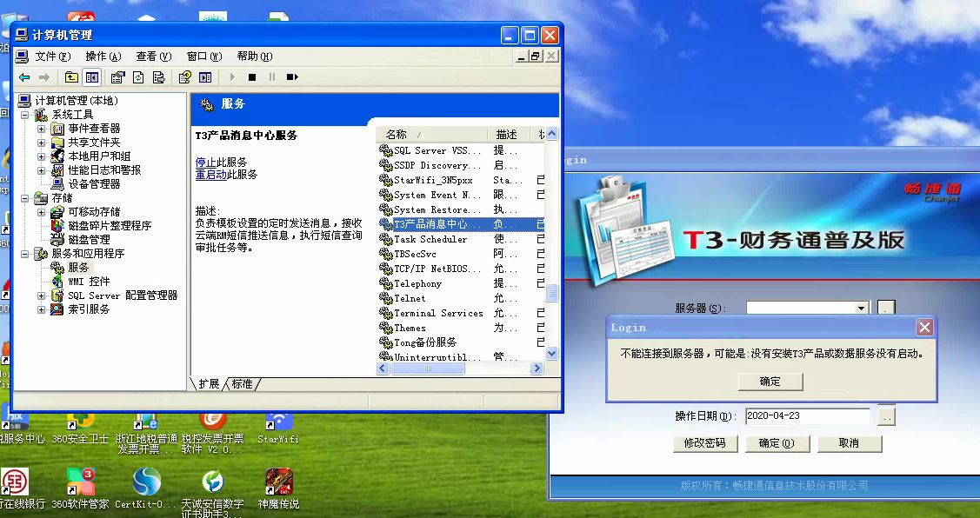This screenshot has height=518, width=980.
Task: Open 360软件管家 desktop icon
Action: pos(80,488)
